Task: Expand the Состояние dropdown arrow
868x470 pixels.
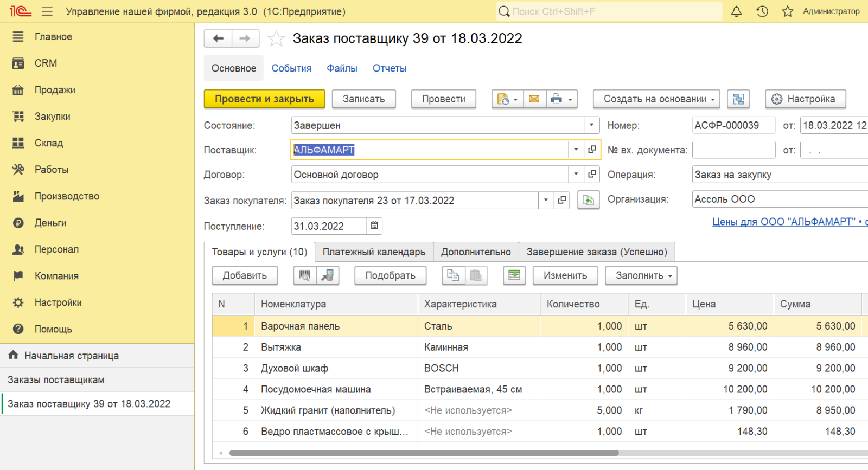Action: click(592, 125)
